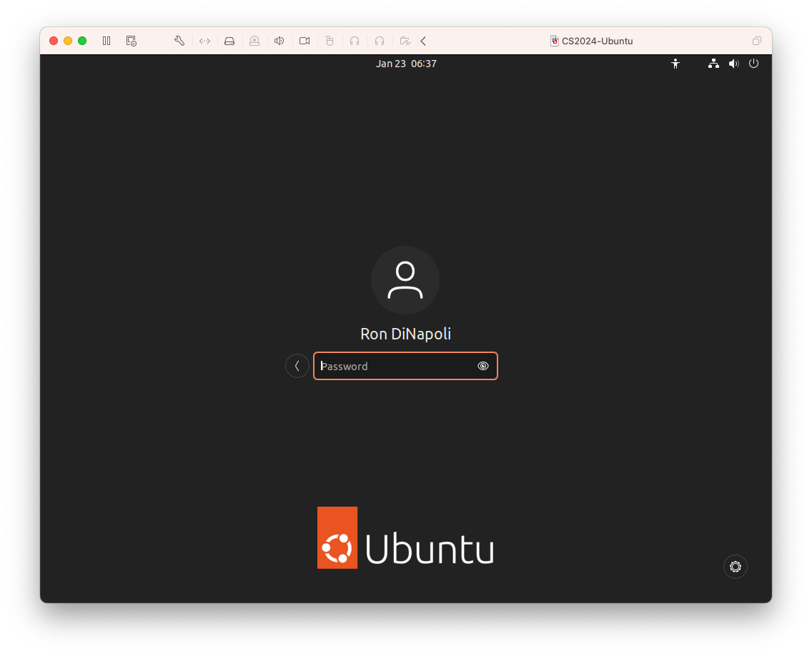Image resolution: width=812 pixels, height=656 pixels.
Task: Click the shared folders toolbar icon
Action: pos(405,41)
